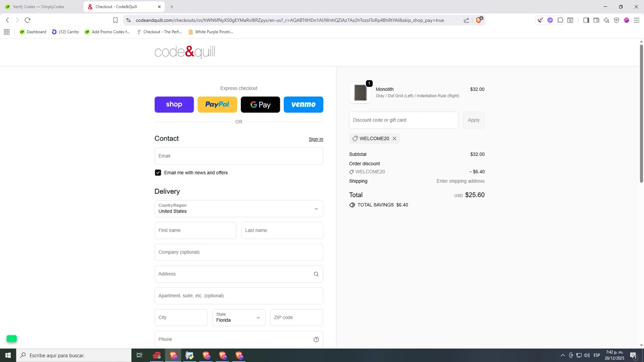Focus the Address field

point(239,274)
